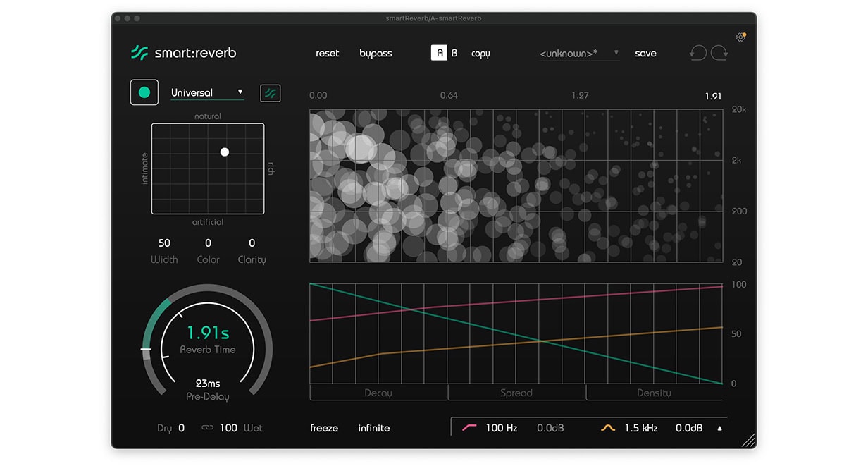Click the 'rich' matrix label

click(x=271, y=168)
